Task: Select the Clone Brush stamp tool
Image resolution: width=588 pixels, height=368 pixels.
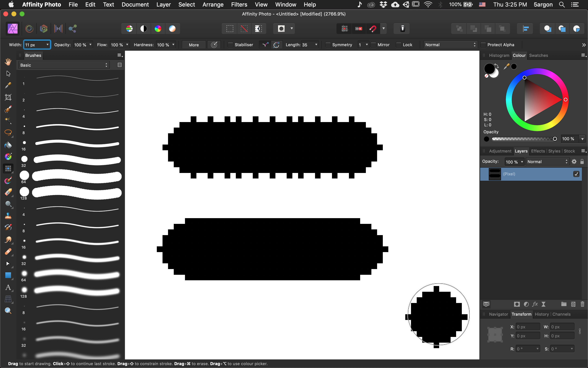Action: click(x=8, y=216)
